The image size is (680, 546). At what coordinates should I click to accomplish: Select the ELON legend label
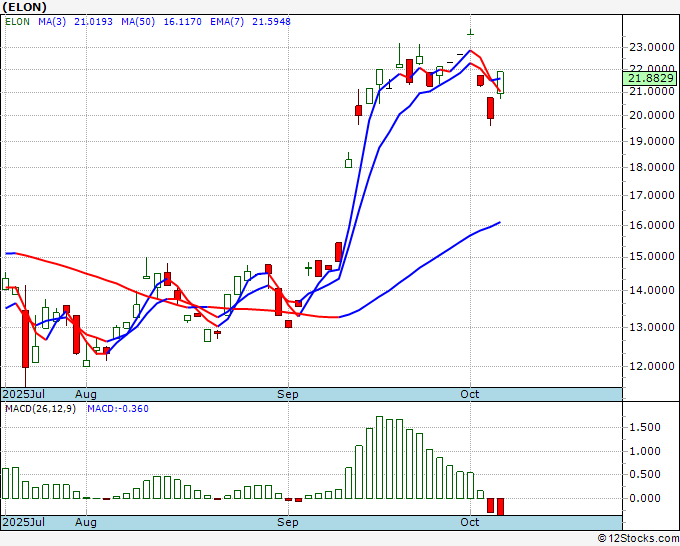pyautogui.click(x=18, y=22)
